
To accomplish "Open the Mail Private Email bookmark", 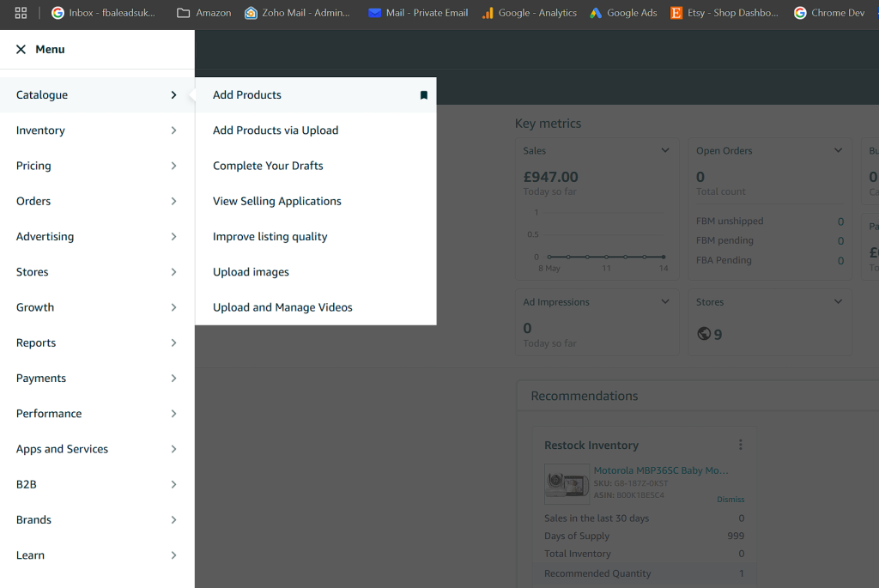I will (418, 13).
